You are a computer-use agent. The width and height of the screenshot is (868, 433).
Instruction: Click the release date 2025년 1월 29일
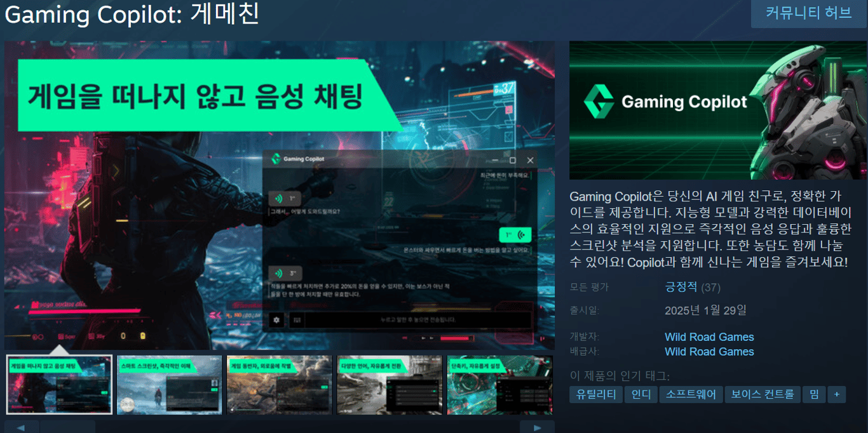(705, 310)
